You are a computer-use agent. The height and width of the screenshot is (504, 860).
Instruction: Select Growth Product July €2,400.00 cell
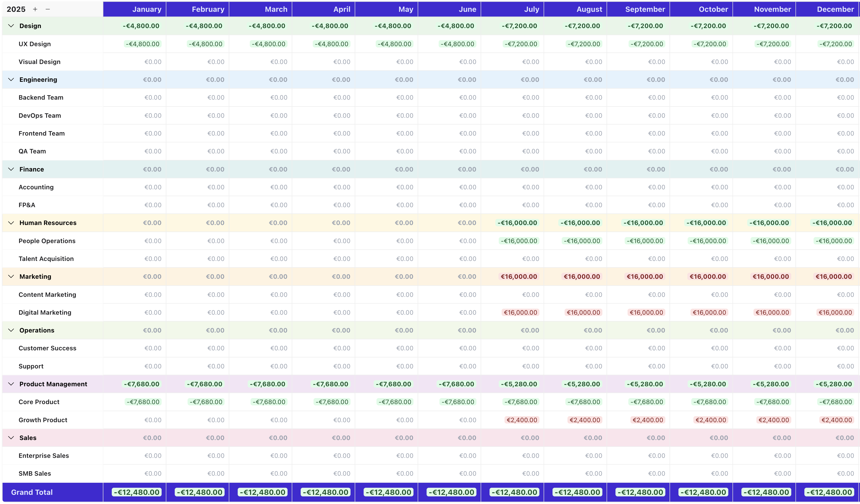pyautogui.click(x=522, y=420)
